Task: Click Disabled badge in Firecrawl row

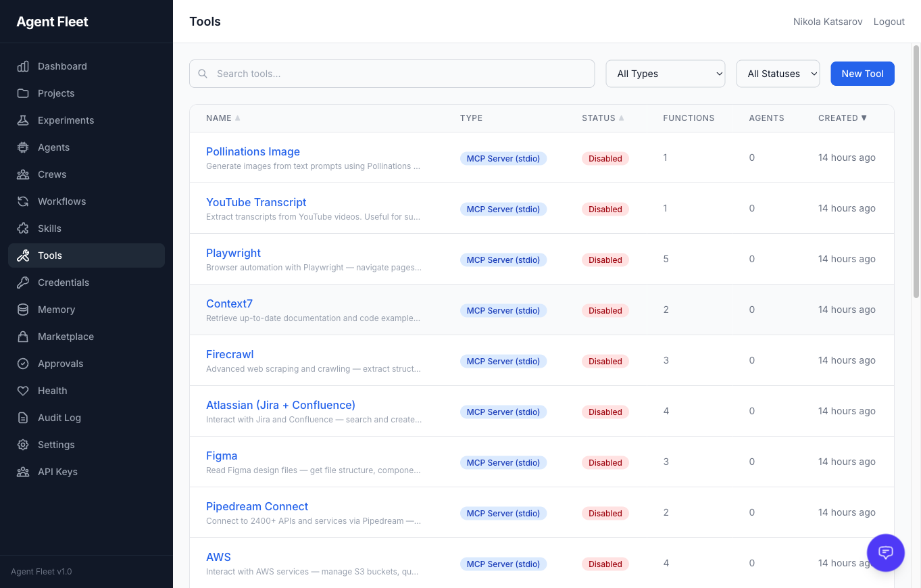Action: (605, 361)
